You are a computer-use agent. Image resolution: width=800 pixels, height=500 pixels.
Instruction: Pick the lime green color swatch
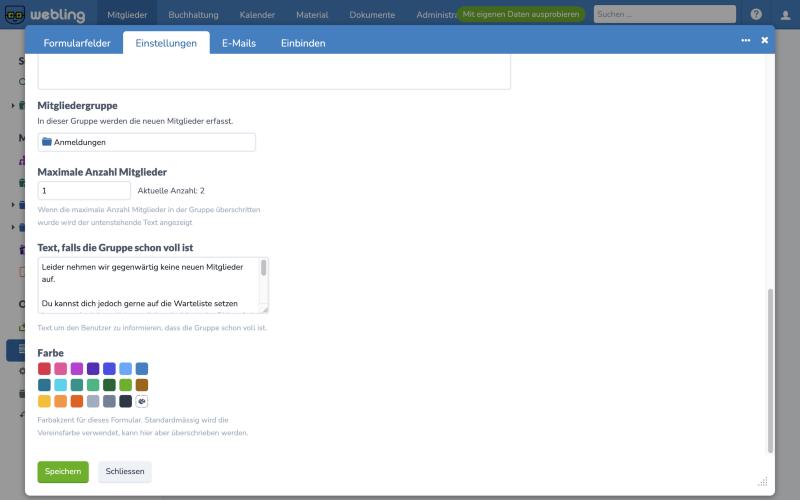tap(126, 385)
